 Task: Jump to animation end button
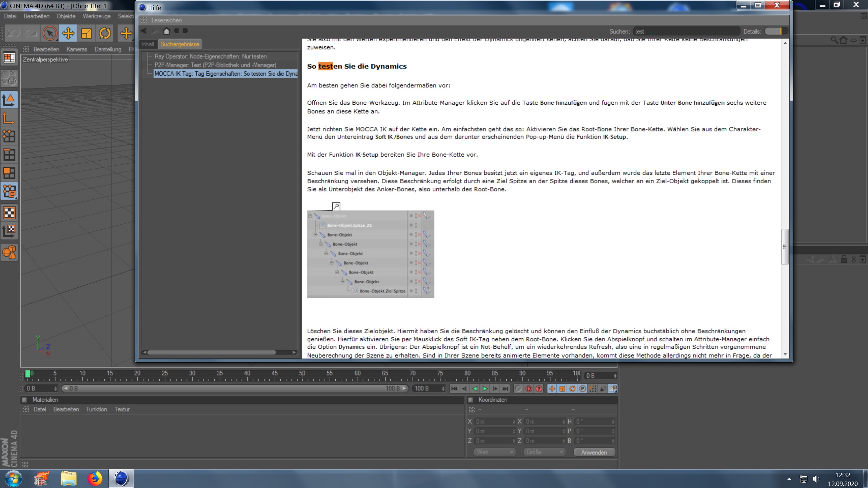(505, 389)
